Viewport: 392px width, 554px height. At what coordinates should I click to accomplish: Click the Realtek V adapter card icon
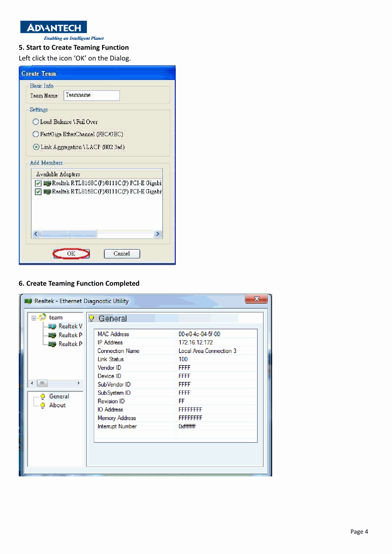[x=52, y=326]
